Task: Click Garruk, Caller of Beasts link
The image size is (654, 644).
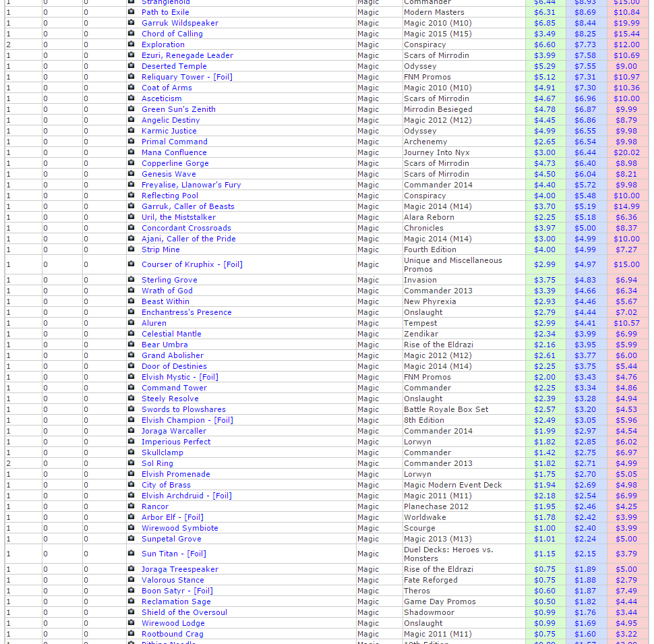Action: (187, 206)
